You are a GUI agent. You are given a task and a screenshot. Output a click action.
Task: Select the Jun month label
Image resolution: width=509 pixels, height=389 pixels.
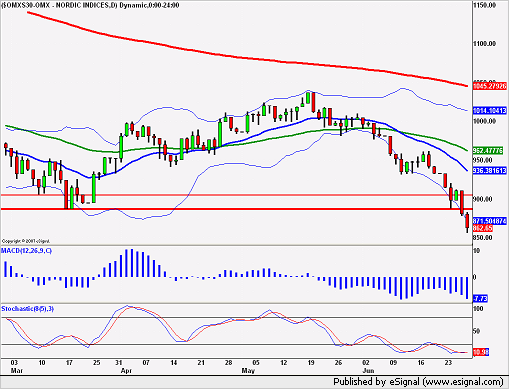[x=368, y=370]
